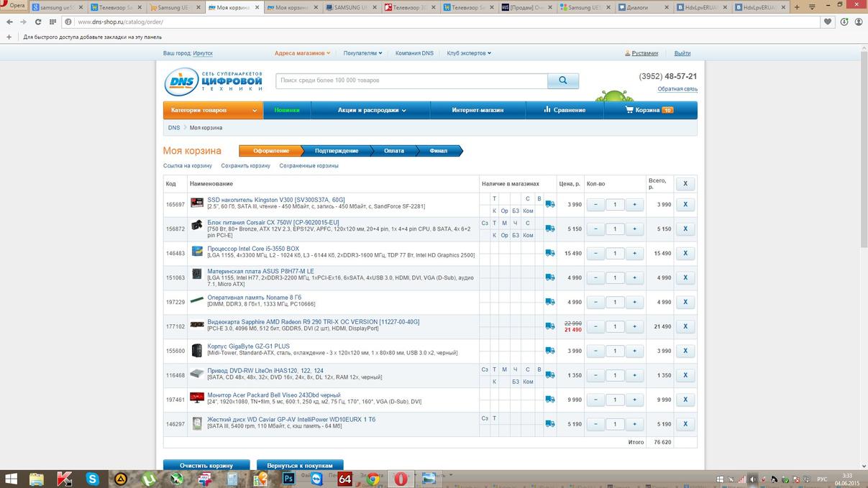Decrease quantity of ASUS P8H77-M LE motherboard
This screenshot has width=868, height=488.
[x=595, y=278]
